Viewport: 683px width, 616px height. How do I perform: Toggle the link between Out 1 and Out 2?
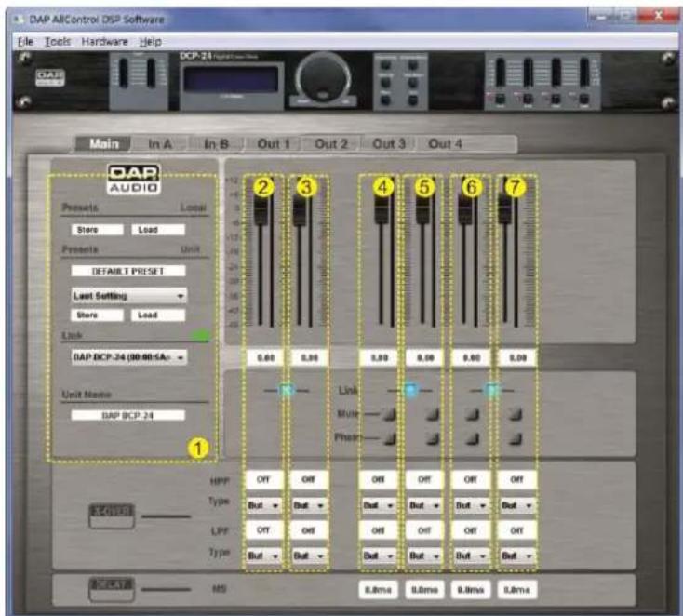click(x=410, y=390)
